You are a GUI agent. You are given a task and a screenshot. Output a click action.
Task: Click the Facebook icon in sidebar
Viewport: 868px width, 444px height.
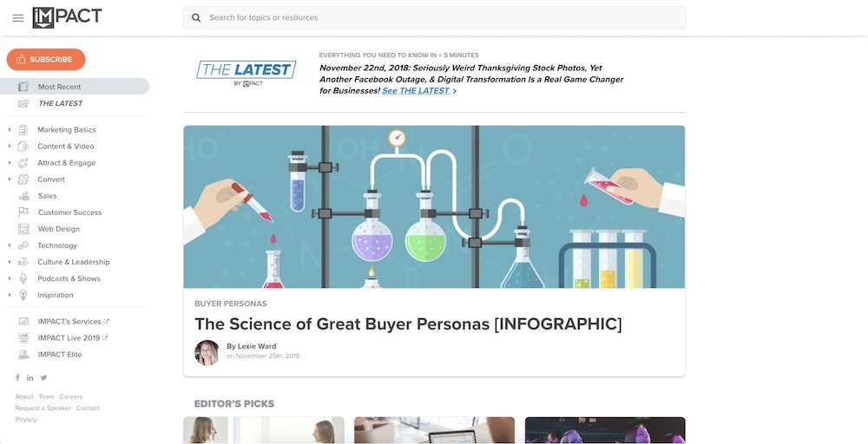17,377
